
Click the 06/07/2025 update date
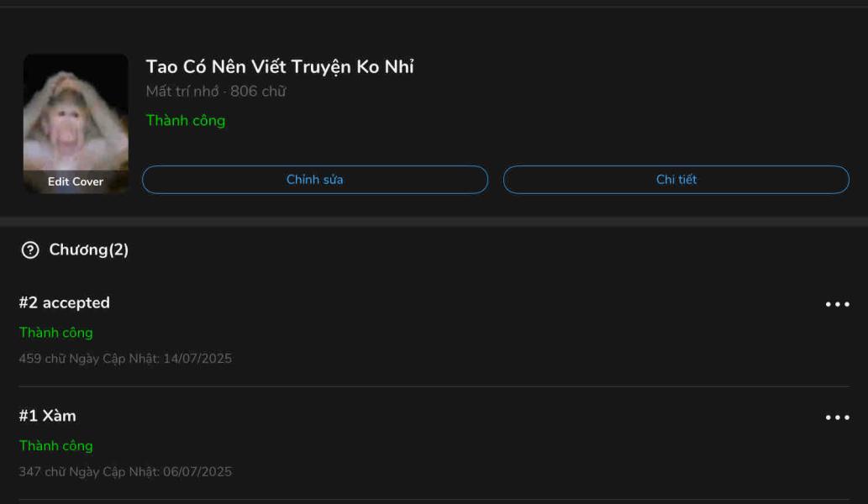[x=197, y=472]
